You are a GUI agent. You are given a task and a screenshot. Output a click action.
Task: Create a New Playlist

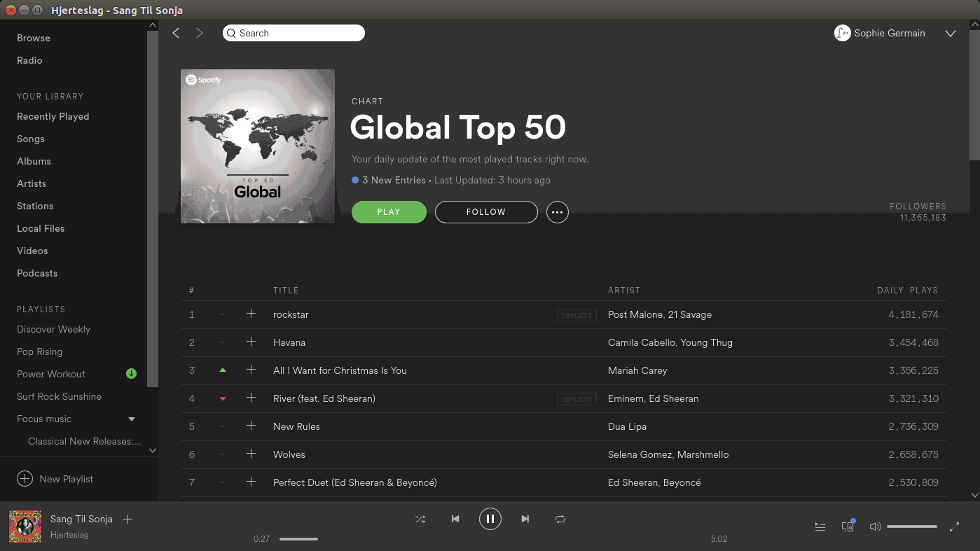[x=55, y=479]
